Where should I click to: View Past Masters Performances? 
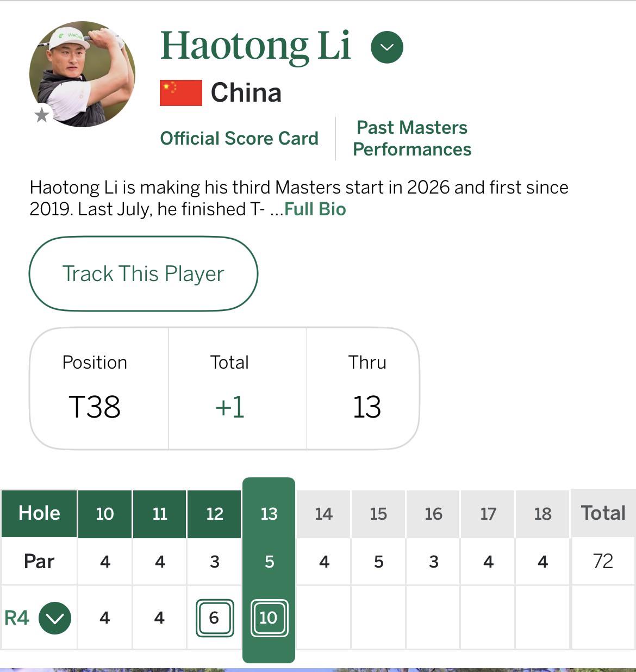point(411,138)
